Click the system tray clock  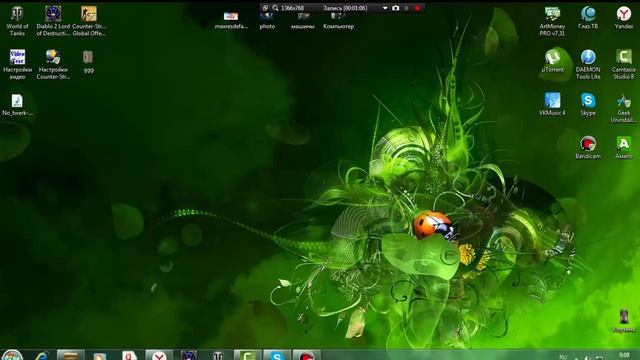pyautogui.click(x=624, y=356)
